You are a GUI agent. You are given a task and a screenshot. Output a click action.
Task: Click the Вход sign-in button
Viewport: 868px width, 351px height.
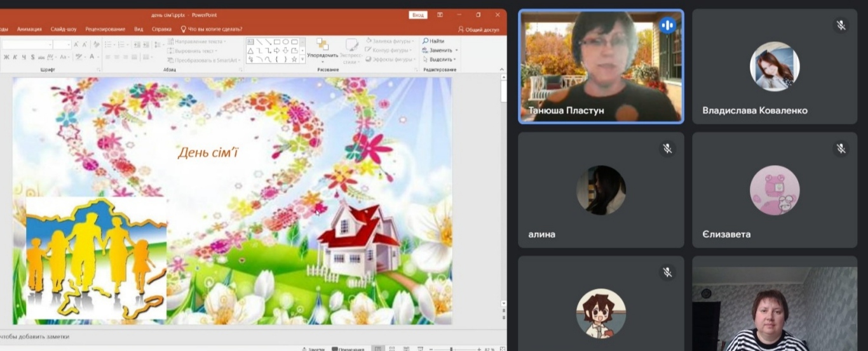(x=417, y=15)
